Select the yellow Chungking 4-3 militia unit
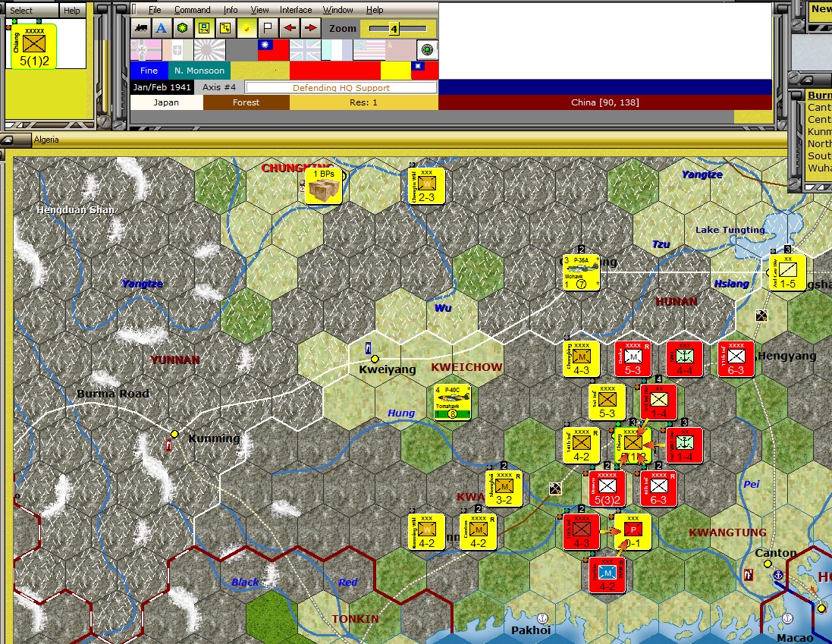832x644 pixels. pos(581,359)
